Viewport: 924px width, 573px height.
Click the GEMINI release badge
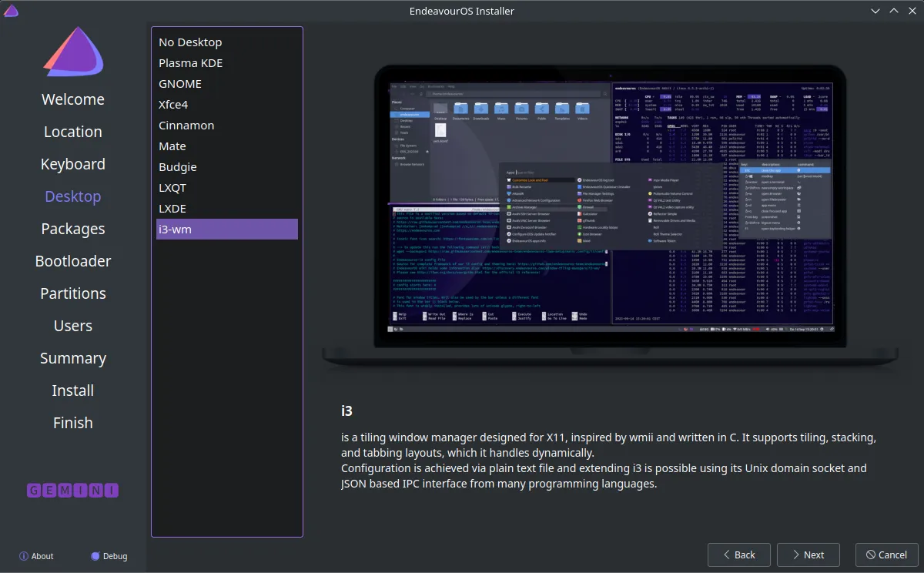[73, 490]
